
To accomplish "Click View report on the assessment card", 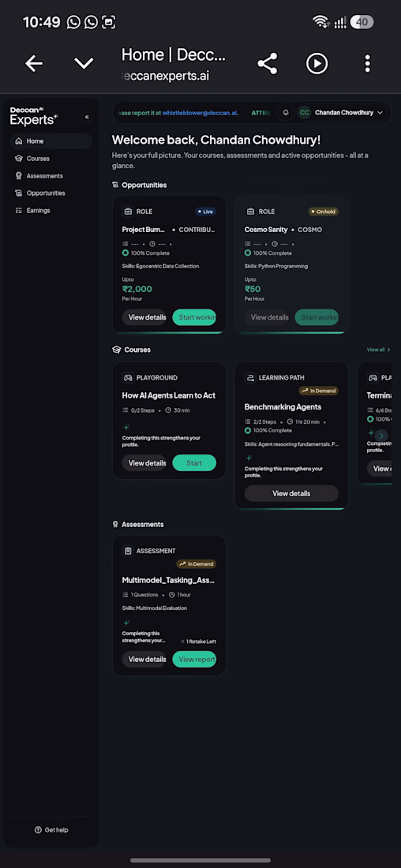I will 194,660.
